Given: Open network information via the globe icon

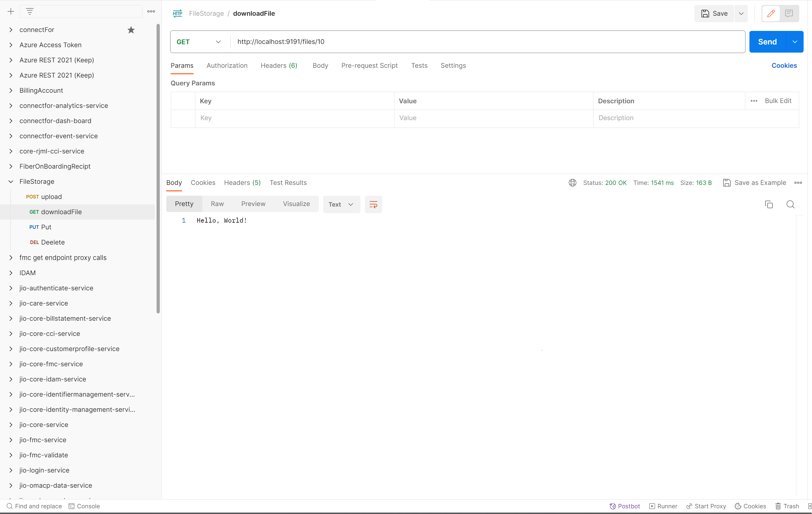Looking at the screenshot, I should click(572, 182).
